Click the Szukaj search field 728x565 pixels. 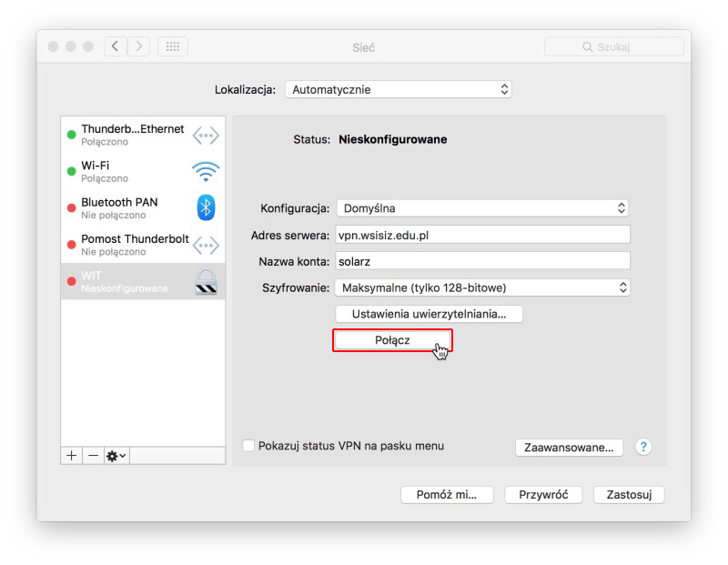click(614, 46)
